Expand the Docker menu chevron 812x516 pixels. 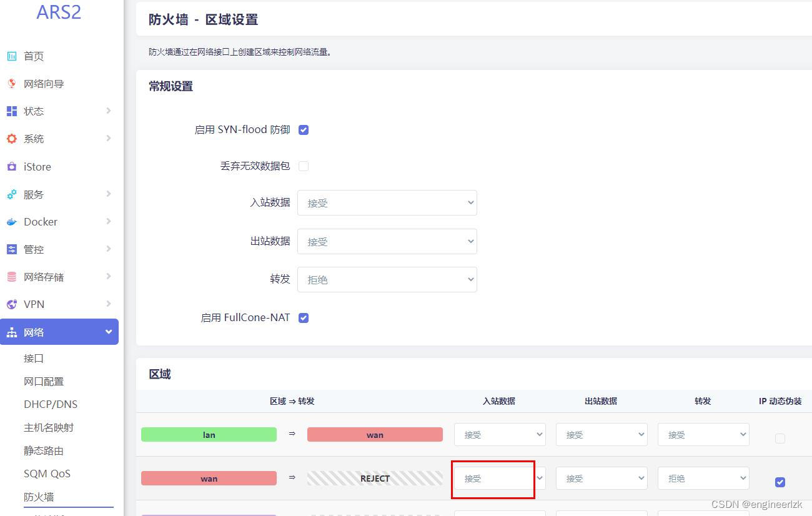109,221
